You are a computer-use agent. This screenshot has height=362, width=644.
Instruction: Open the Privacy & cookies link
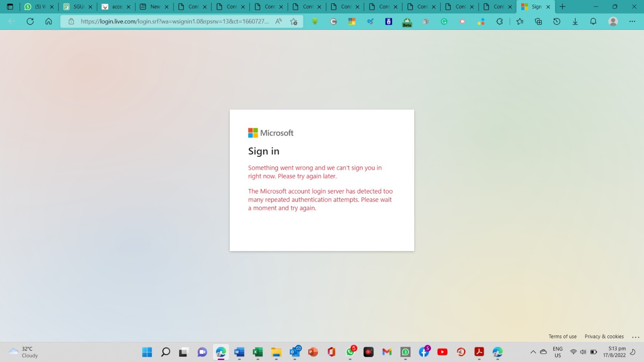click(x=604, y=337)
